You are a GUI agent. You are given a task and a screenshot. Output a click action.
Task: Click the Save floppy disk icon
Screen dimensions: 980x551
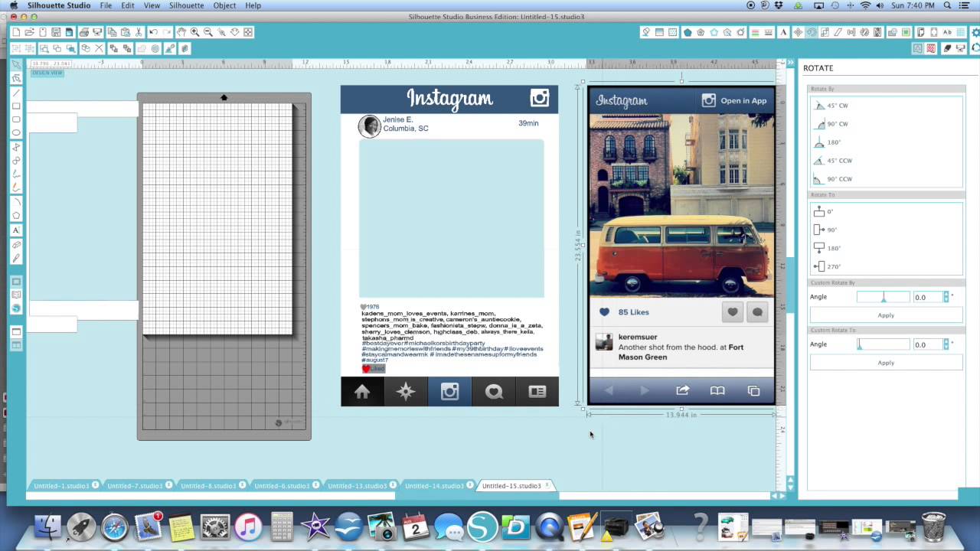click(56, 32)
